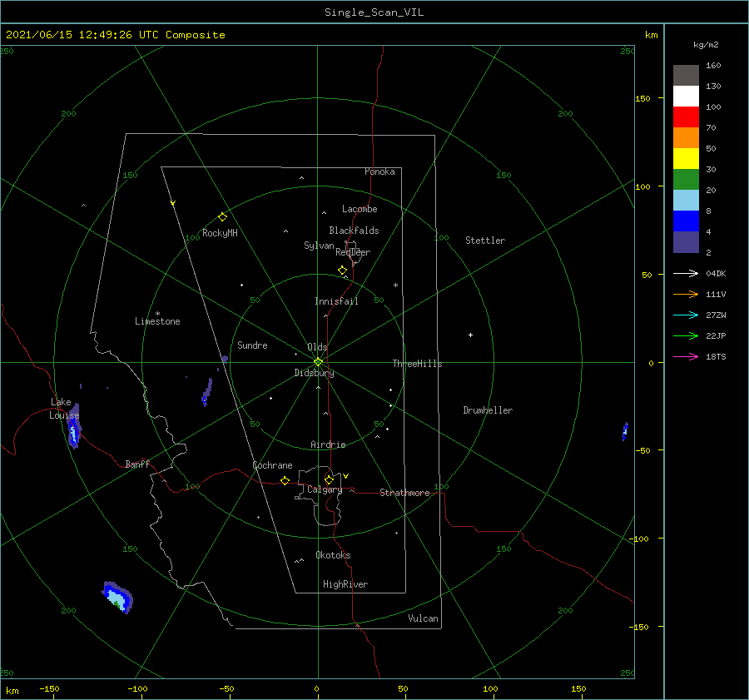749x700 pixels.
Task: Pick the orange 50-70 legend swatch
Action: click(x=686, y=138)
